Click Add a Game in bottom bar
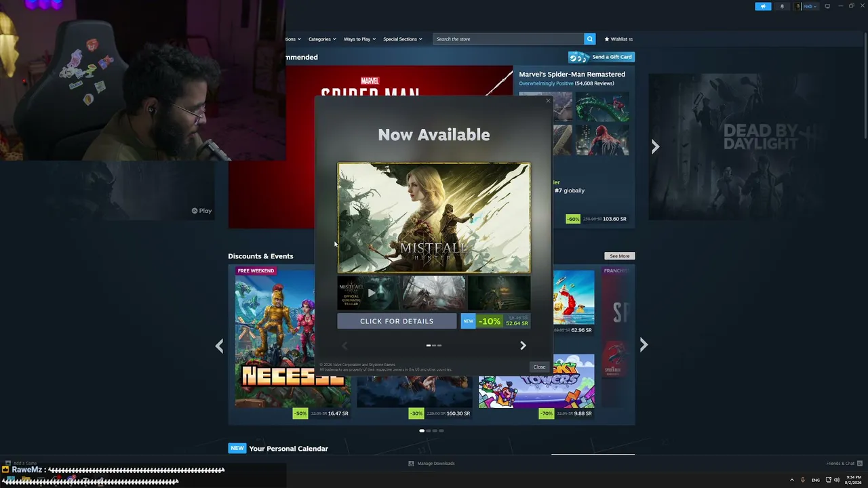This screenshot has width=868, height=488. pos(22,464)
